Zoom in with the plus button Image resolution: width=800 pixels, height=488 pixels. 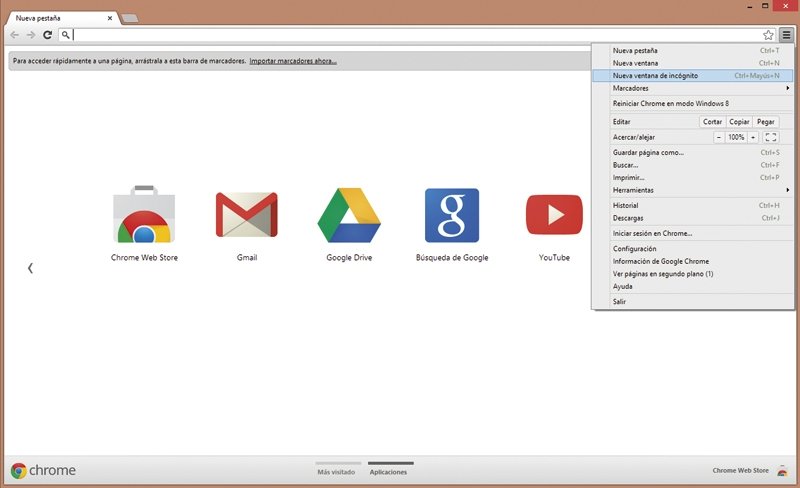(753, 137)
